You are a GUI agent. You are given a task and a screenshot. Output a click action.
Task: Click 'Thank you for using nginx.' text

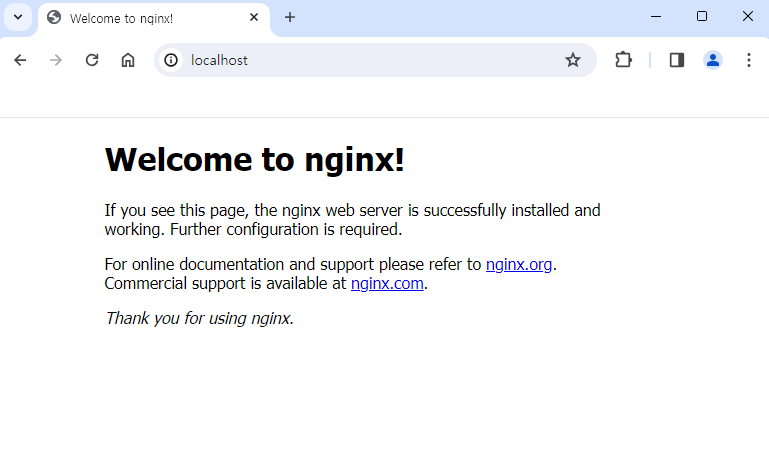[199, 318]
